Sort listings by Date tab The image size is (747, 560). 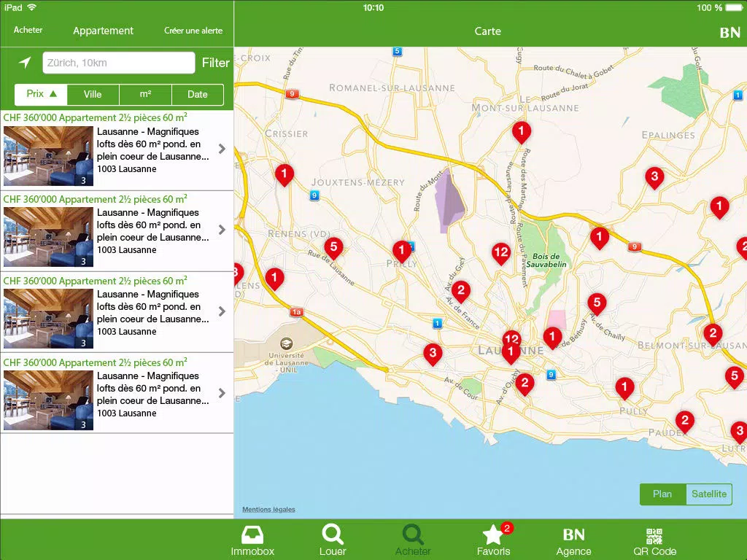click(x=197, y=94)
